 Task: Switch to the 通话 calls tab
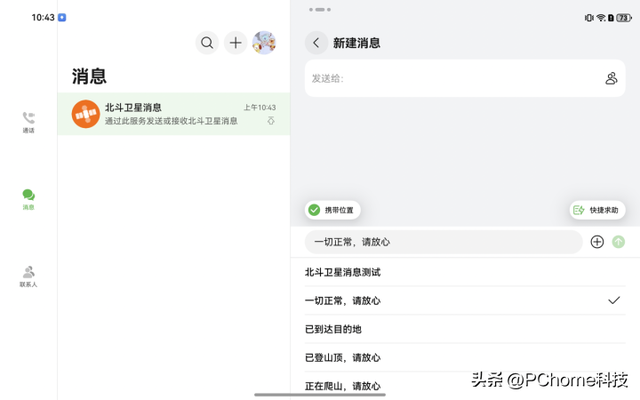[29, 122]
